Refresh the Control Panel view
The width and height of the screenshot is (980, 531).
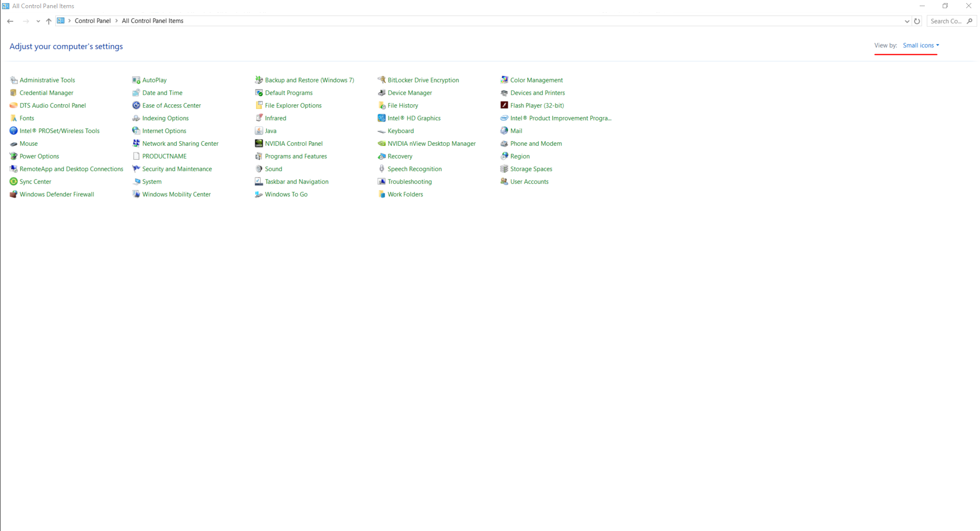click(917, 21)
